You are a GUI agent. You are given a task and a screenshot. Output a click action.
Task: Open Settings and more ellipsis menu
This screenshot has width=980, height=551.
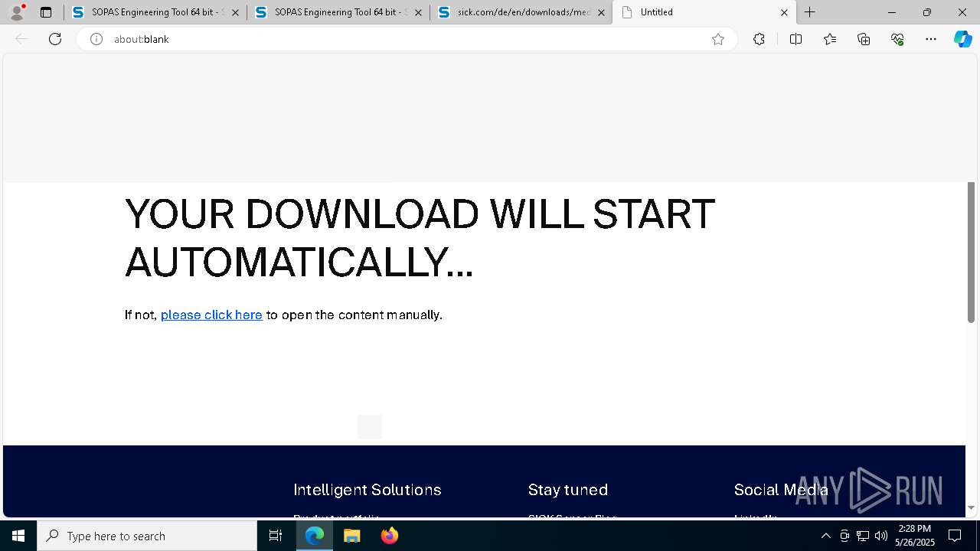click(x=931, y=39)
